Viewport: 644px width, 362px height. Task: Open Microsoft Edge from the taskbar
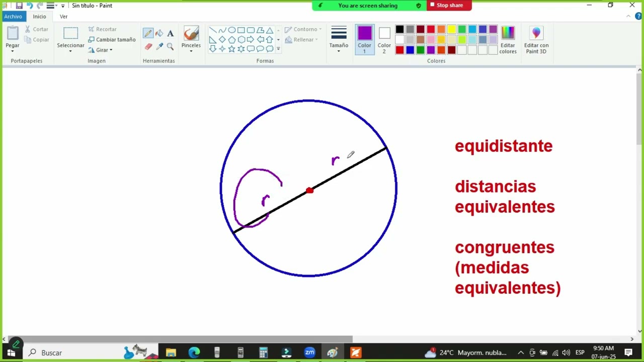coord(194,352)
